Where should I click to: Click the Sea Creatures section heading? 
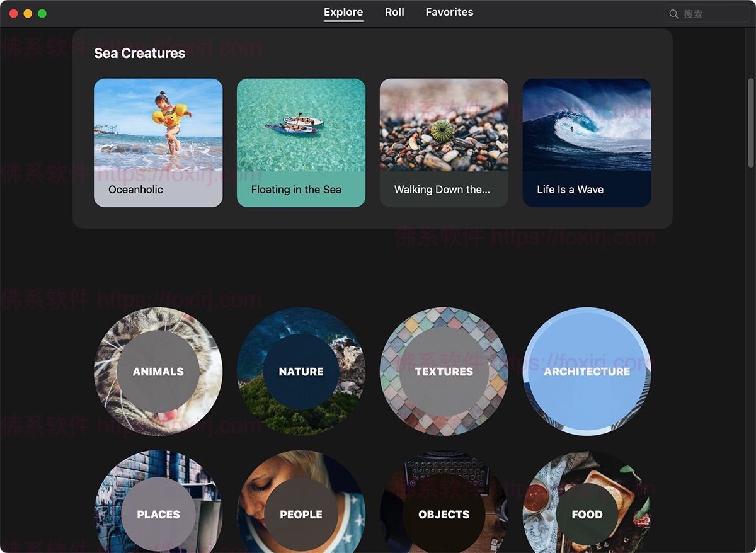point(140,54)
